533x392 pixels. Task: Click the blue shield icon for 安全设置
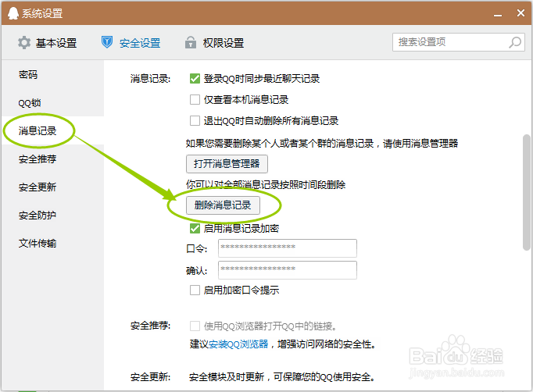[x=107, y=42]
